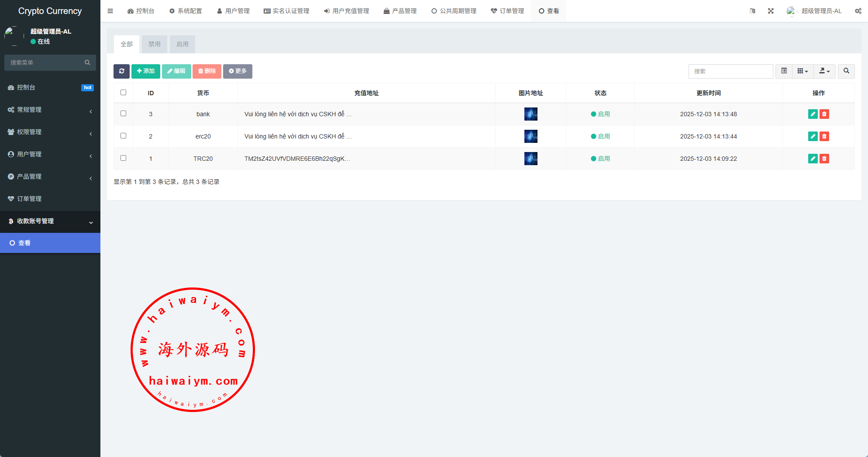Open 用户充值管理 in top navigation

[x=346, y=11]
